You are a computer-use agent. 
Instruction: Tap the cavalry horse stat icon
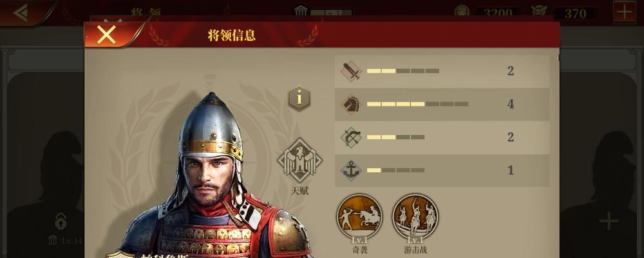point(351,104)
